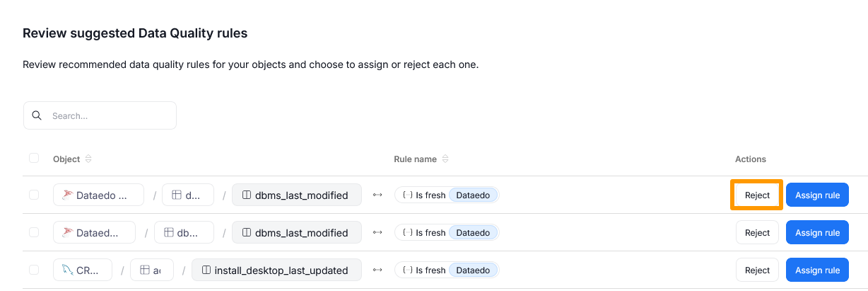868x291 pixels.
Task: Click the Object column sort icon
Action: [88, 159]
